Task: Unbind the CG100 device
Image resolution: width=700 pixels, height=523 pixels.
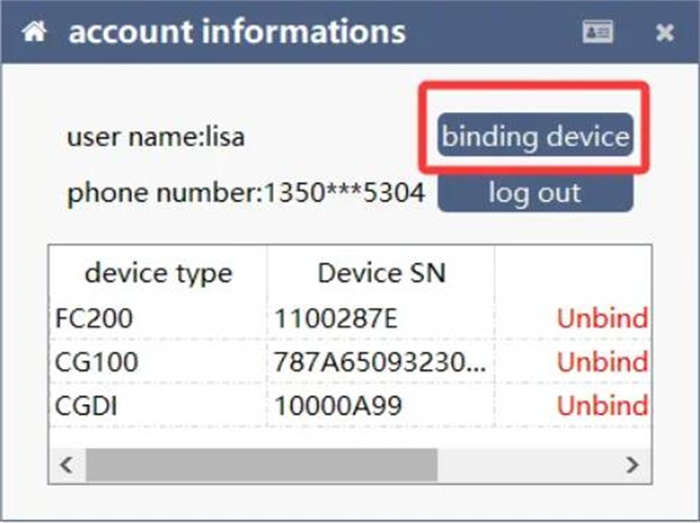Action: coord(602,362)
